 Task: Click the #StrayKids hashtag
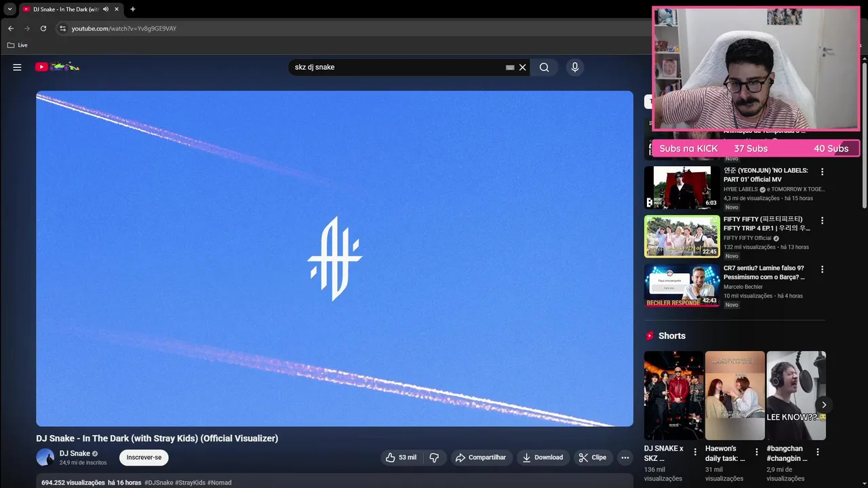pyautogui.click(x=191, y=483)
